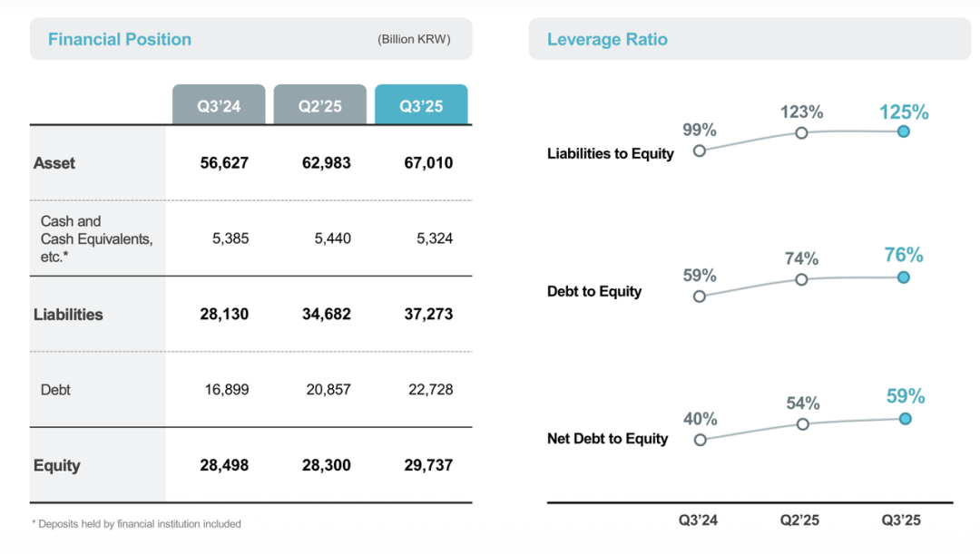This screenshot has height=554, width=980.
Task: Select the Q3'24 table column header
Action: pos(219,105)
